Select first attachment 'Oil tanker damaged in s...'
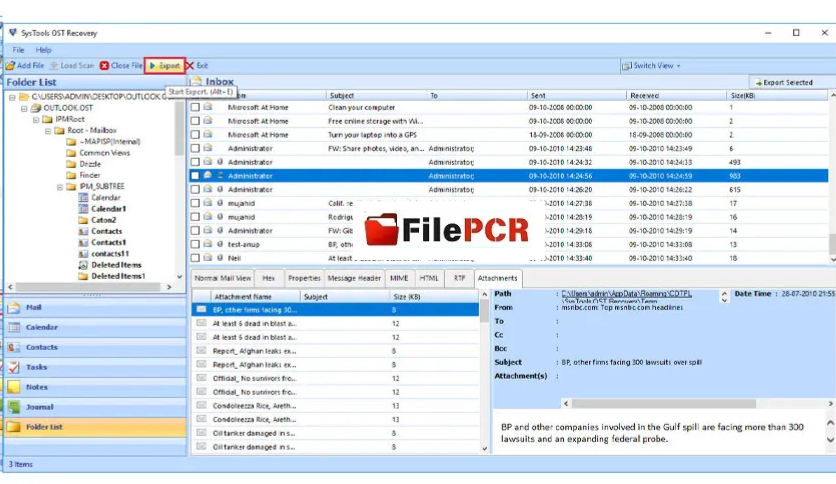 (x=335, y=433)
